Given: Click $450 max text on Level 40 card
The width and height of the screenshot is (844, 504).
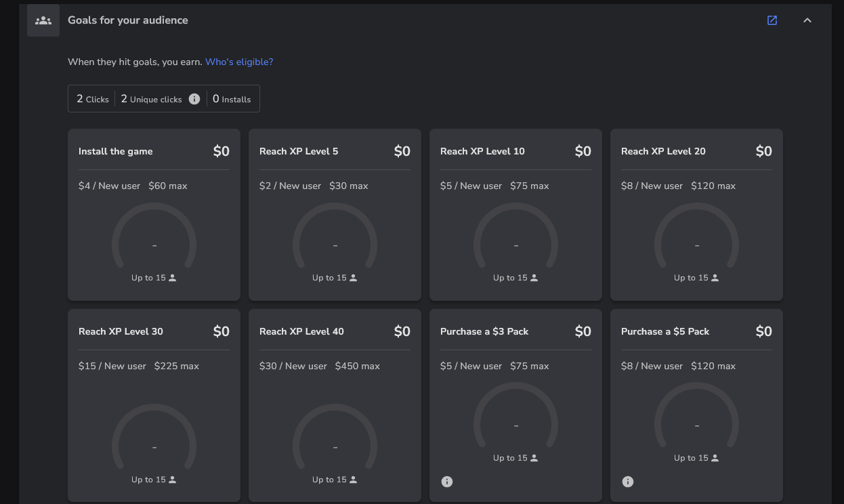Looking at the screenshot, I should [x=358, y=366].
